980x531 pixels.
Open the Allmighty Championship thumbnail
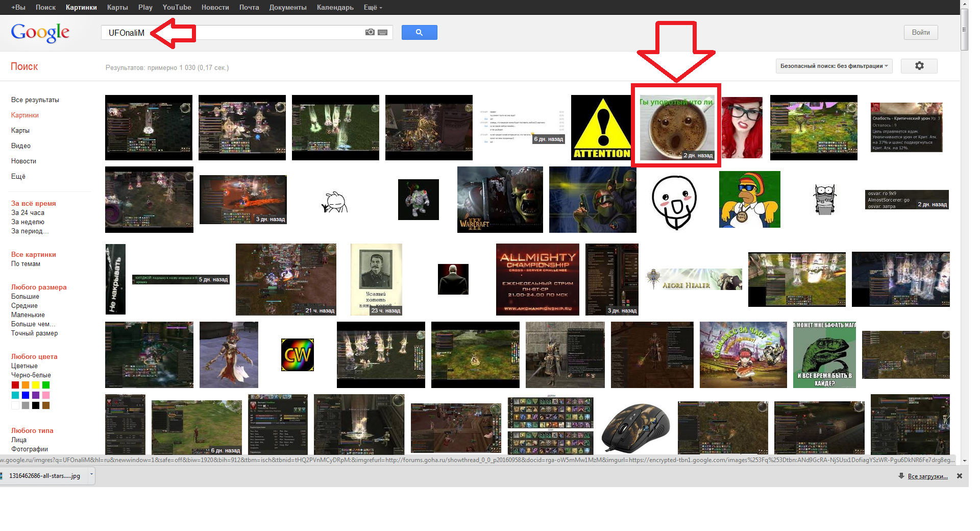537,279
